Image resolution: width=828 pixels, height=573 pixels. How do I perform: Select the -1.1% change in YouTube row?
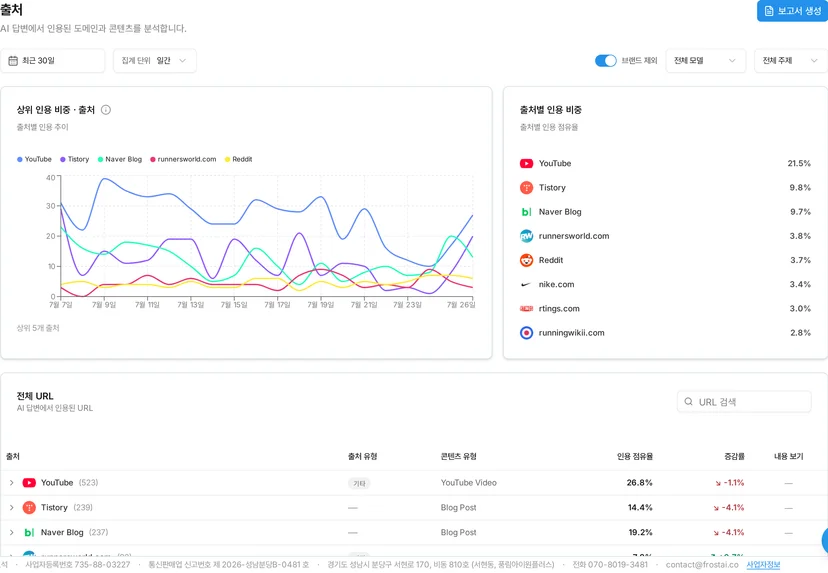730,483
